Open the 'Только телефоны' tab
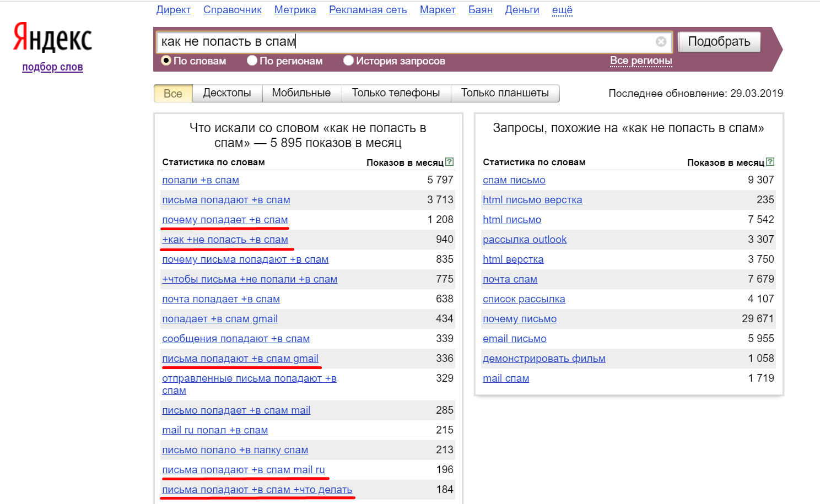820x504 pixels. pyautogui.click(x=396, y=93)
